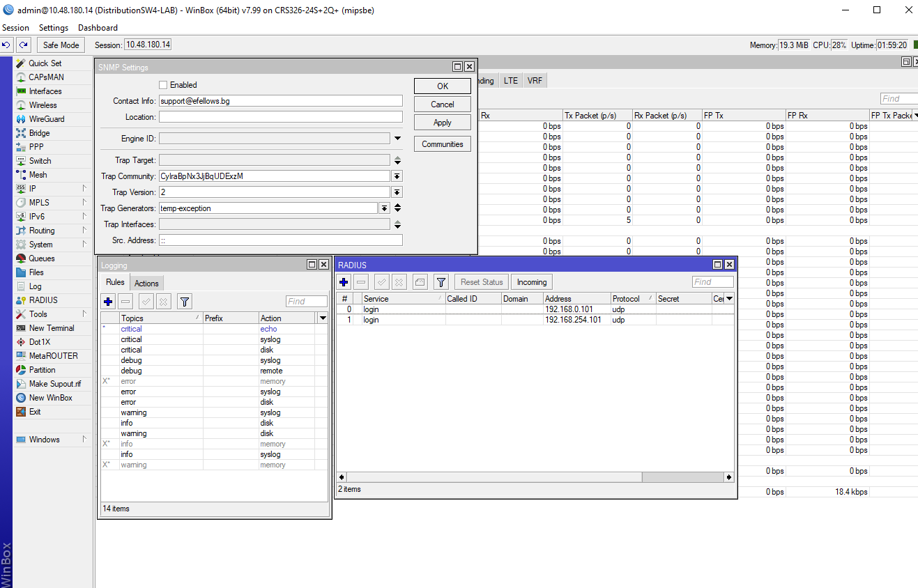Add new RADIUS server with plus icon
Screen dimensions: 918x588
pos(344,282)
